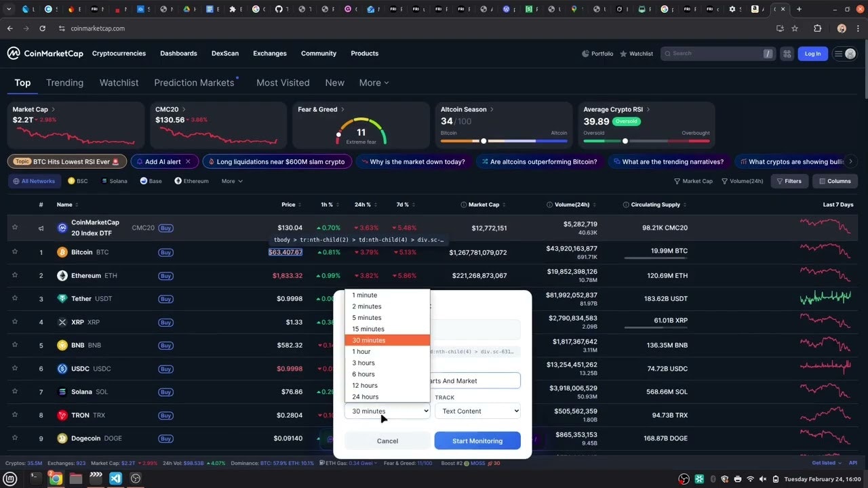Filter by Solana network
The height and width of the screenshot is (488, 868).
pyautogui.click(x=114, y=181)
